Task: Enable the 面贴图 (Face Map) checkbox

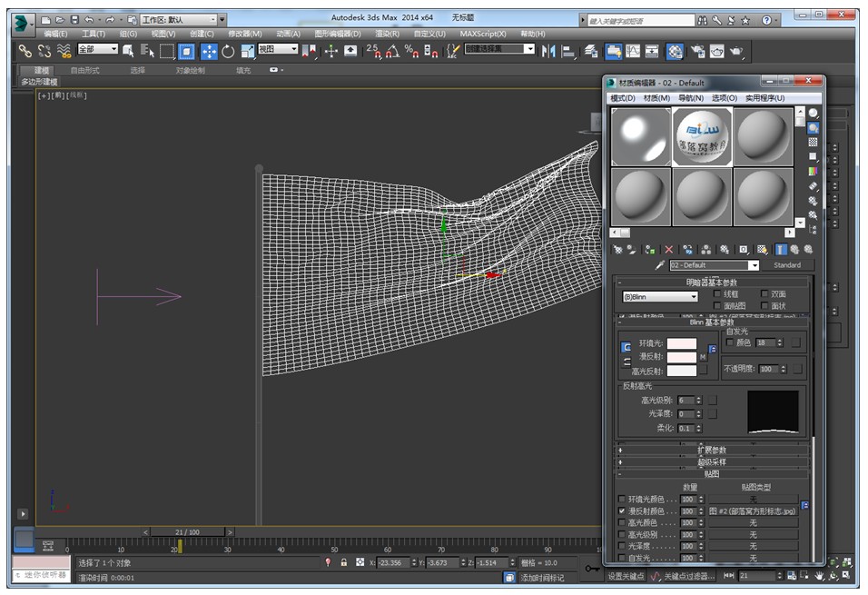Action: (x=717, y=306)
